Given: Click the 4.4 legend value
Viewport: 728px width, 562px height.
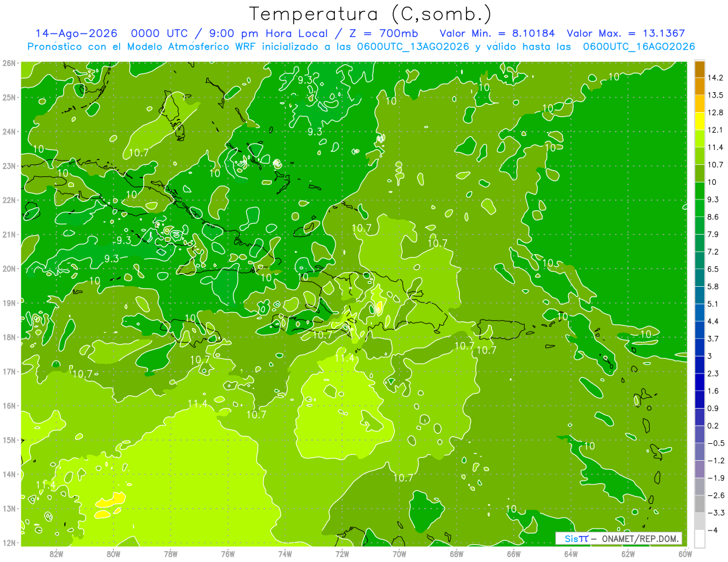Looking at the screenshot, I should 713,321.
